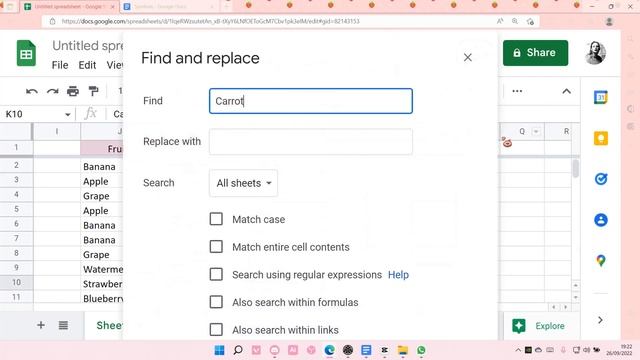Open the browser profile icon
This screenshot has width=640, height=360.
tap(609, 21)
